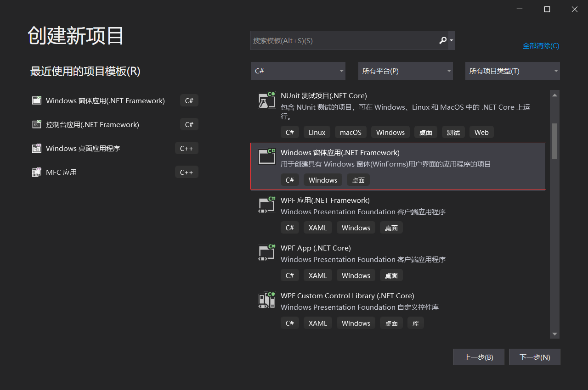Click the NUnit test project flask icon
The image size is (588, 390).
click(x=266, y=100)
